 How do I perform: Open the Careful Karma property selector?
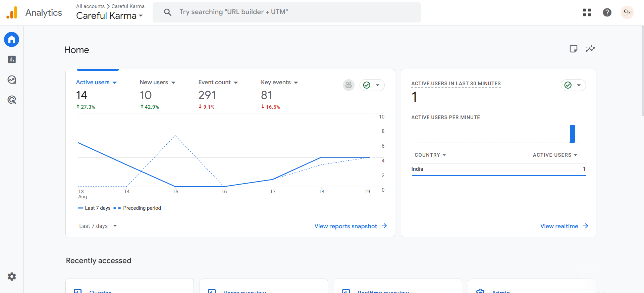pyautogui.click(x=109, y=15)
